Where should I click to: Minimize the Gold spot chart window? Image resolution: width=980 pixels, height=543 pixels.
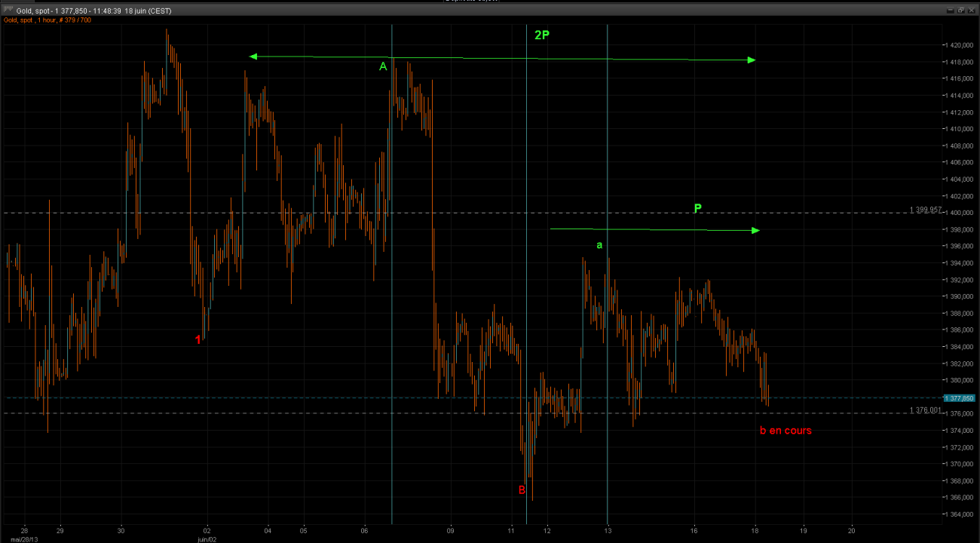950,11
